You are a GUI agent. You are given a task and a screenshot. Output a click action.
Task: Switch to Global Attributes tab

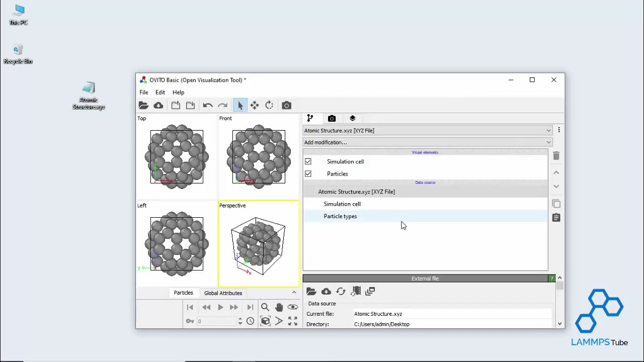click(x=223, y=293)
